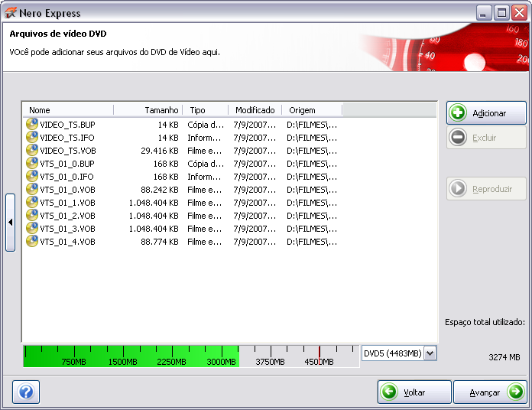This screenshot has width=532, height=410.
Task: Select the VTS_01_1.VOB file icon
Action: click(32, 202)
